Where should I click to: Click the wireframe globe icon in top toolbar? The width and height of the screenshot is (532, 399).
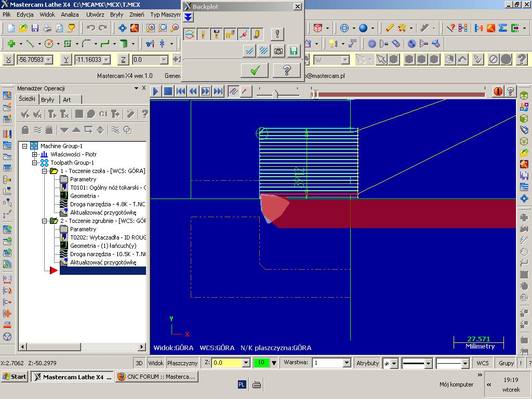coord(344,28)
